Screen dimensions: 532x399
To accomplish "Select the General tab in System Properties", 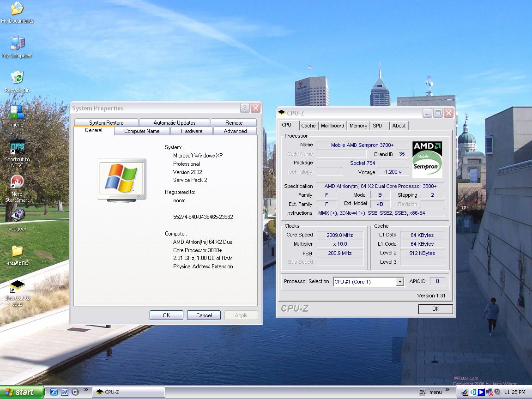I will click(x=94, y=130).
